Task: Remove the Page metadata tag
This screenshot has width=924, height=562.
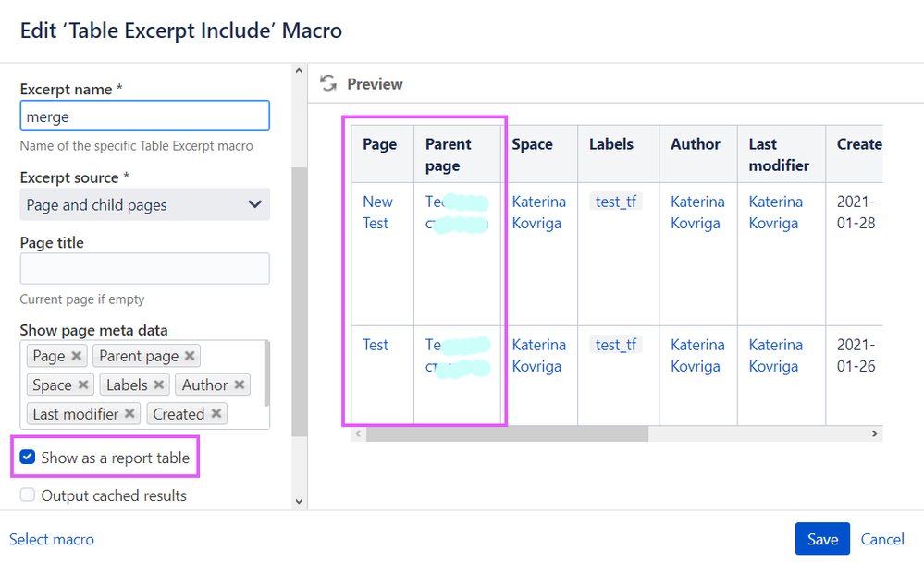Action: 77,356
